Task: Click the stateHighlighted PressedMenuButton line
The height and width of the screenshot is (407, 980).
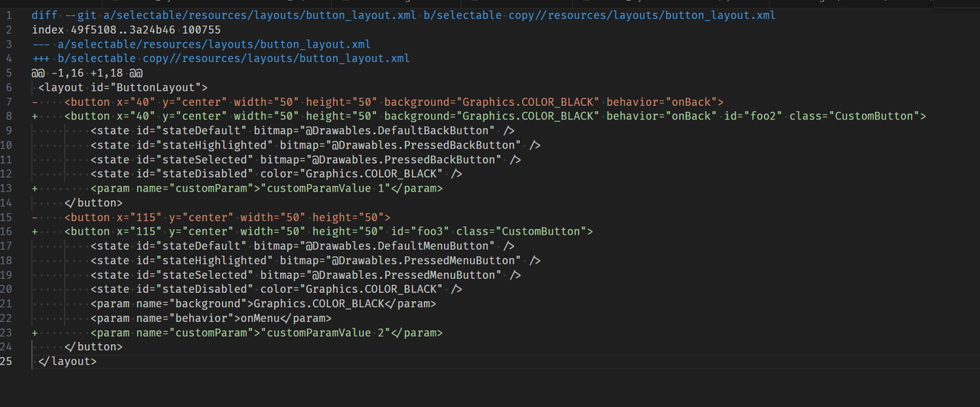Action: [315, 260]
